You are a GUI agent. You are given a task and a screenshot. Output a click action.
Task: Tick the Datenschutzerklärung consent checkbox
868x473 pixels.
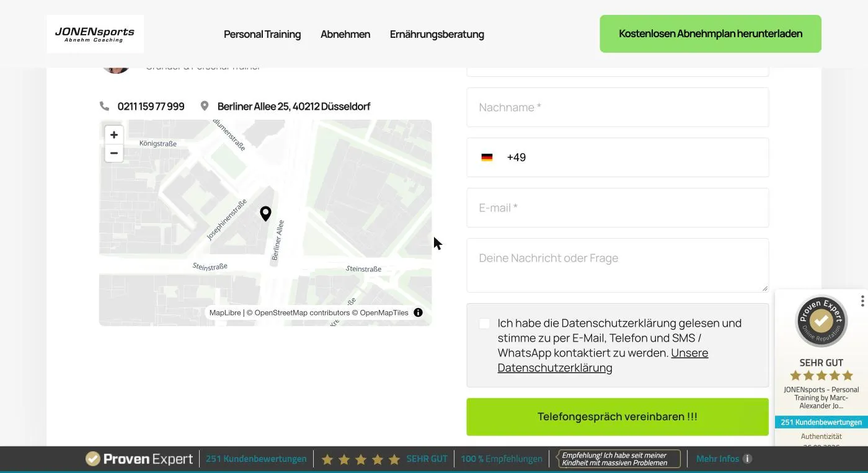(x=484, y=324)
